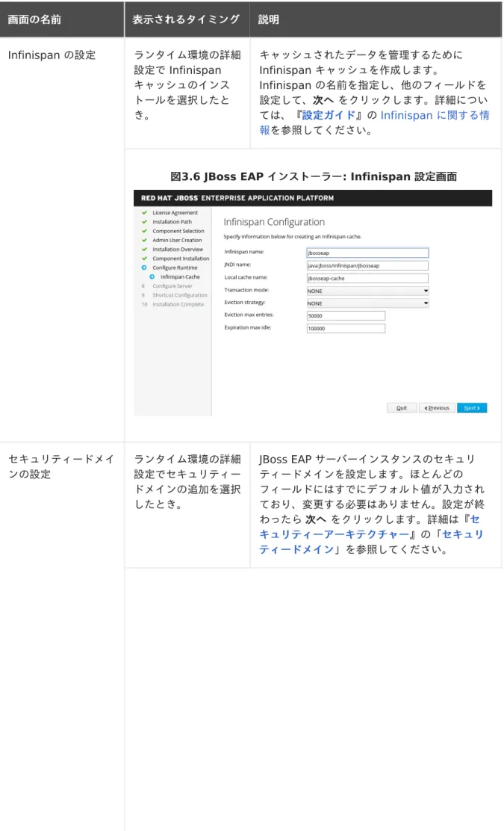Open the Transaction mode dropdown
This screenshot has height=831, width=504.
[x=368, y=291]
